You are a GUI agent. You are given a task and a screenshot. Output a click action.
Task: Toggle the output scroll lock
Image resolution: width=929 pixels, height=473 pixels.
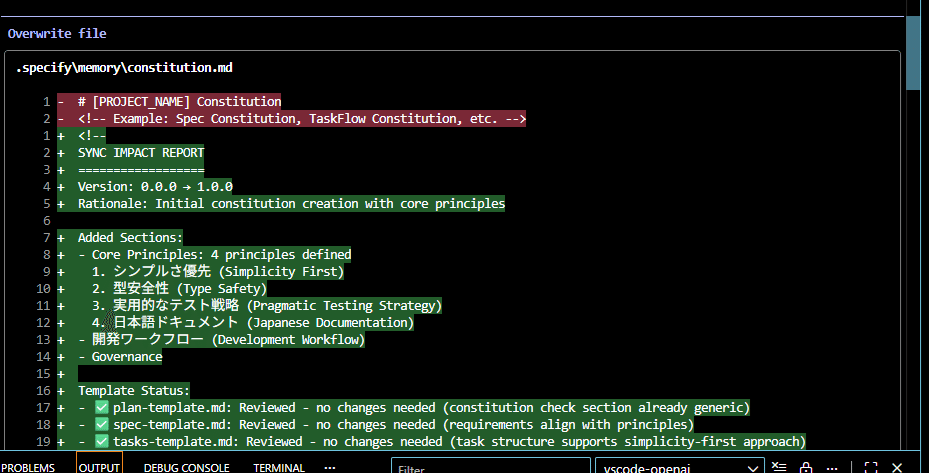805,467
